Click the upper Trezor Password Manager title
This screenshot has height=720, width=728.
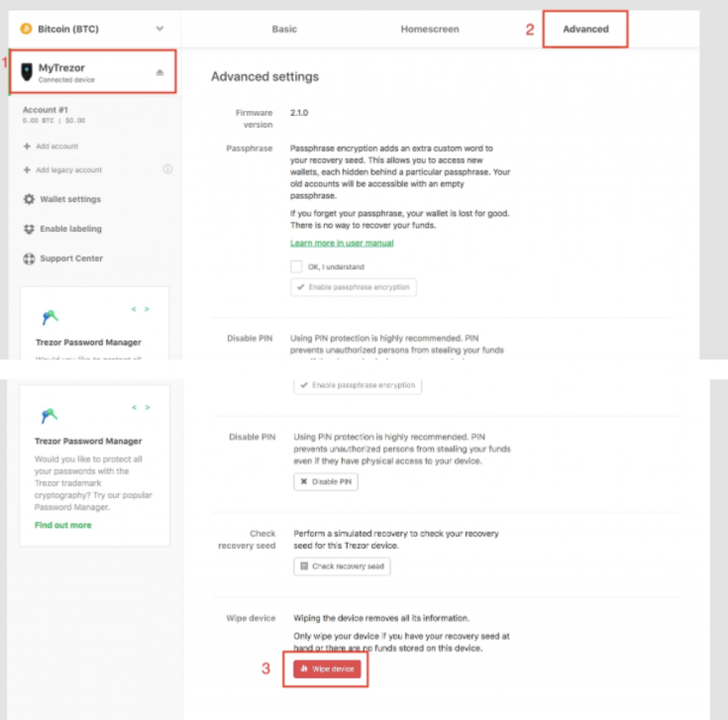88,342
